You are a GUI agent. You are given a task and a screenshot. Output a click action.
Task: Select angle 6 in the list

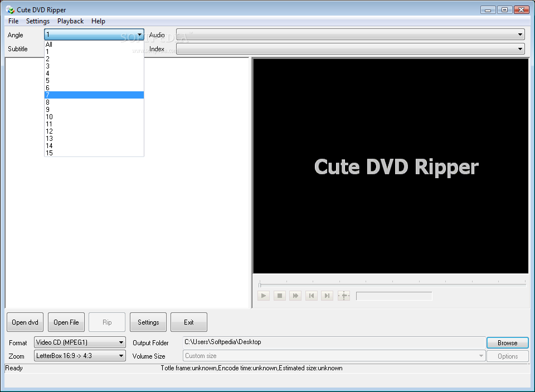coord(94,88)
